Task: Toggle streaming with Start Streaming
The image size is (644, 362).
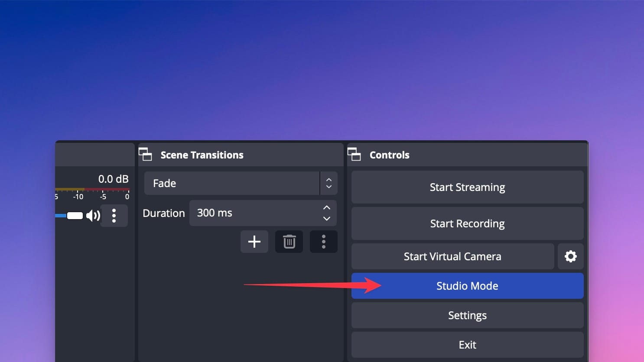Action: pyautogui.click(x=467, y=187)
